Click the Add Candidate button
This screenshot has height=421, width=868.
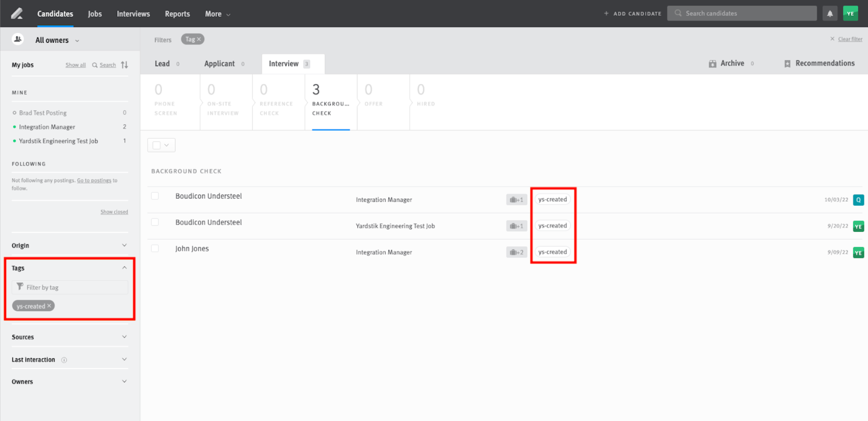pos(632,13)
